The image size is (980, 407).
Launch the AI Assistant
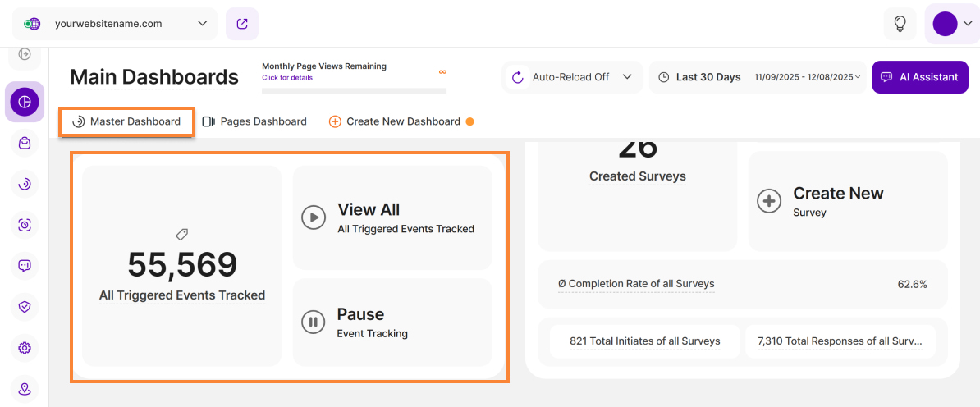pos(919,77)
